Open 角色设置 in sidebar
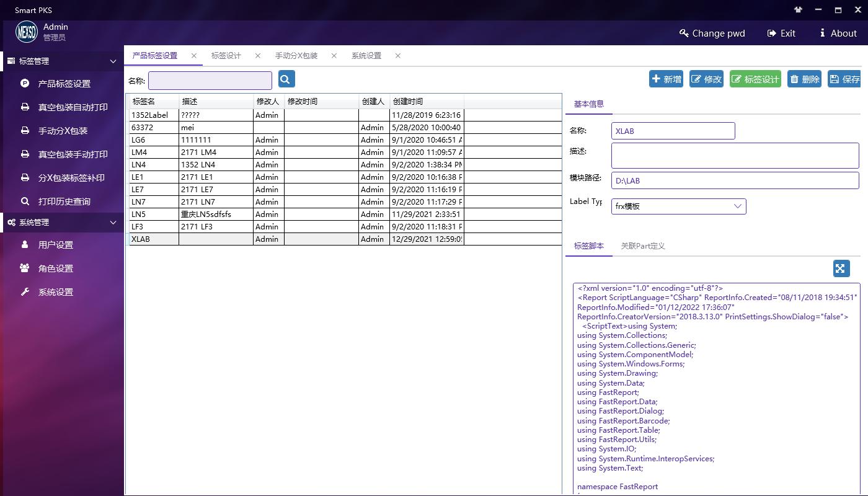 click(55, 268)
